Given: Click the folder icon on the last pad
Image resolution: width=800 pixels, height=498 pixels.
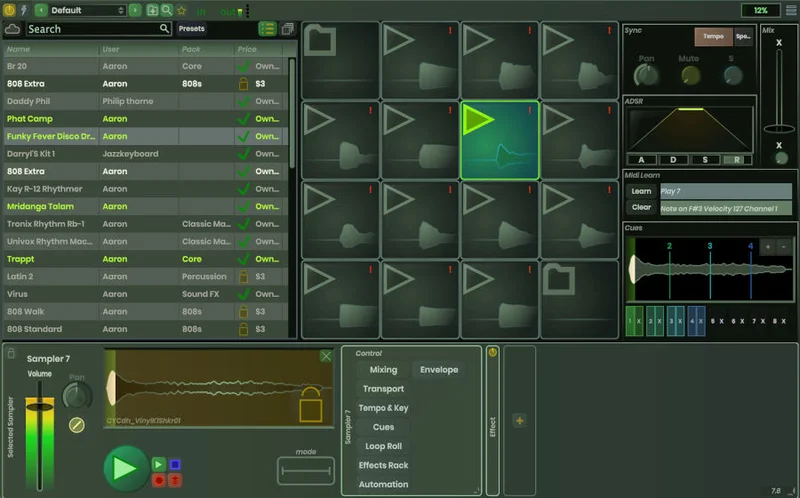Looking at the screenshot, I should click(559, 279).
